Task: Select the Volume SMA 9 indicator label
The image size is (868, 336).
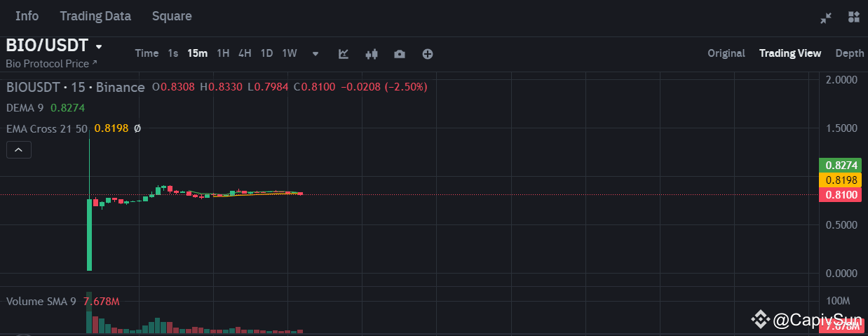Action: (41, 302)
